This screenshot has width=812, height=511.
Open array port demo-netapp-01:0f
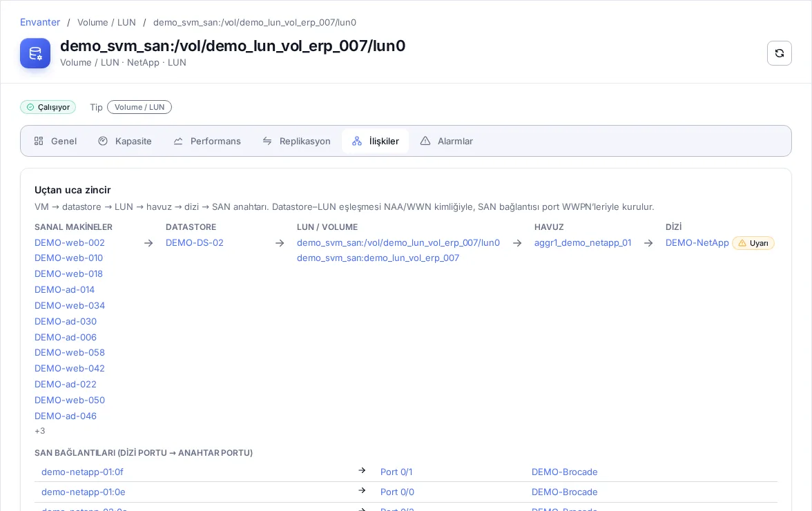pos(82,472)
